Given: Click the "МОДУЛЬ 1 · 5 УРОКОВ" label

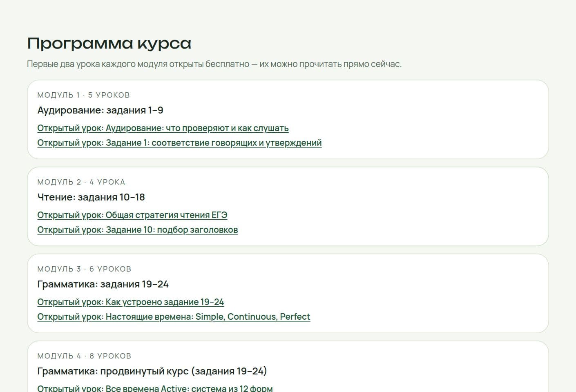Looking at the screenshot, I should pos(84,95).
